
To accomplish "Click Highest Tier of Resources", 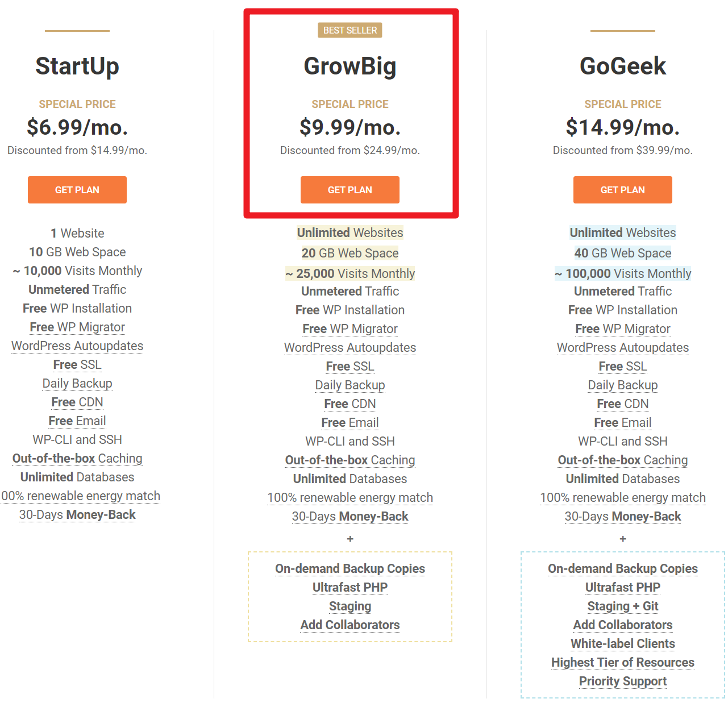I will tap(623, 663).
